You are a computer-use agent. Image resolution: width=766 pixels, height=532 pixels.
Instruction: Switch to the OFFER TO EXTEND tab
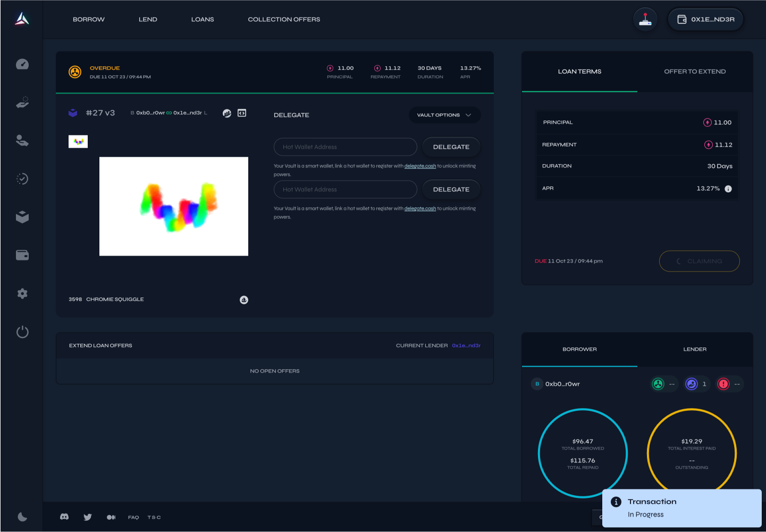click(x=695, y=71)
